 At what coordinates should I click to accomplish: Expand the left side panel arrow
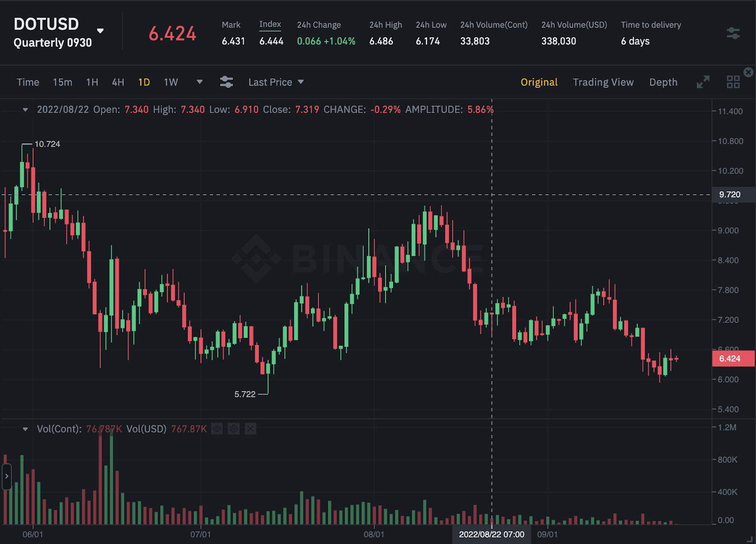6,476
